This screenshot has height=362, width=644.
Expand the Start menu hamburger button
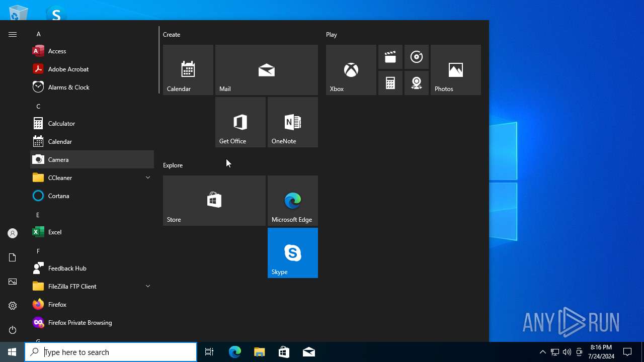pyautogui.click(x=13, y=34)
